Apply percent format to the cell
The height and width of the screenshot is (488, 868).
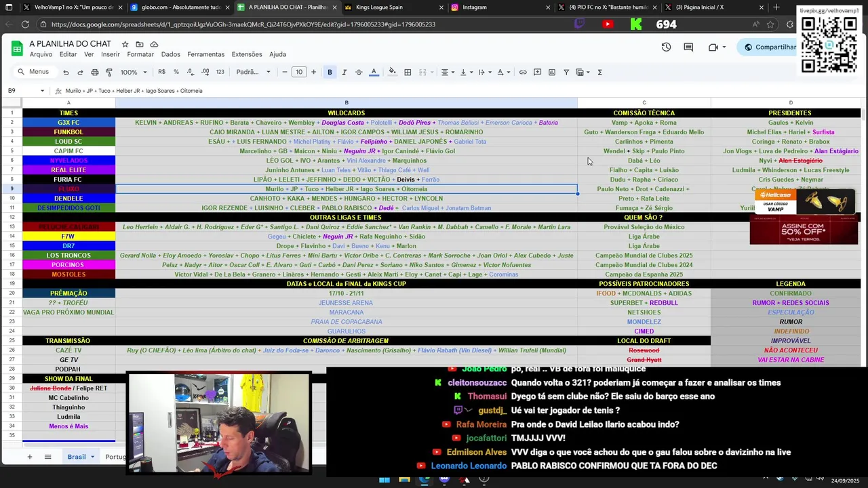pyautogui.click(x=176, y=72)
